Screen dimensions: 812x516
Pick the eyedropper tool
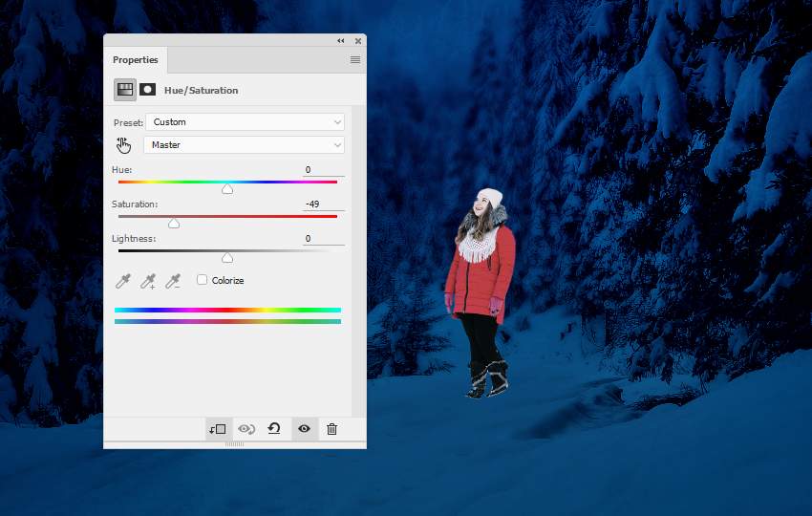click(x=122, y=281)
